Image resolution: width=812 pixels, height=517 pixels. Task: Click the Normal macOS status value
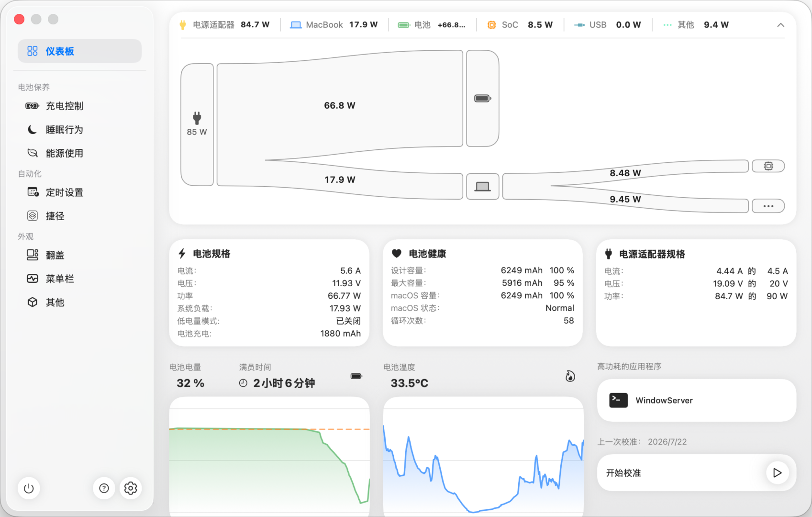(x=560, y=308)
